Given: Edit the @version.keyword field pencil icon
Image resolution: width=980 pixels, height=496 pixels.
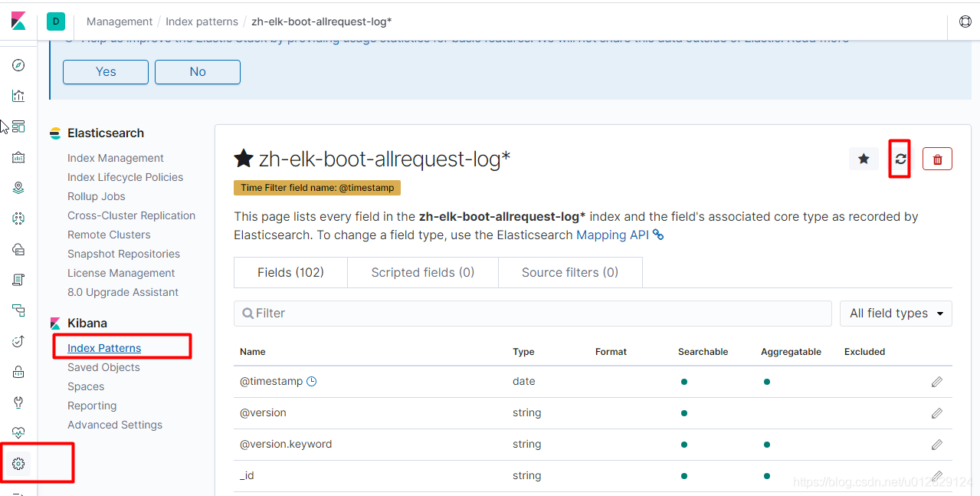Looking at the screenshot, I should [936, 445].
